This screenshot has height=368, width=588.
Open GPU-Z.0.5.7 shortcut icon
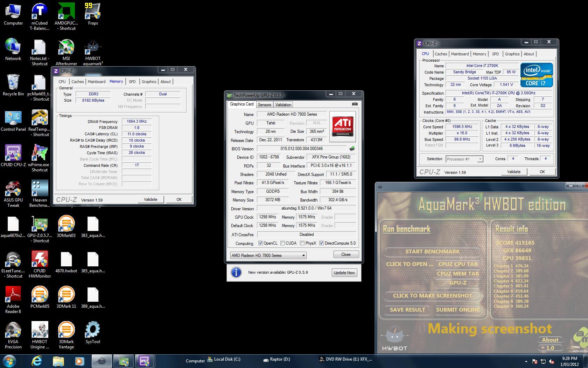40,229
